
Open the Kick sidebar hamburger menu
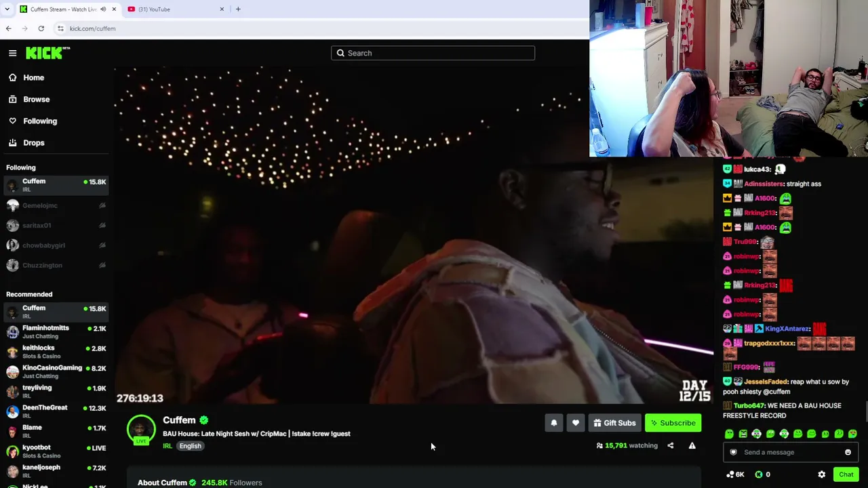pyautogui.click(x=12, y=53)
